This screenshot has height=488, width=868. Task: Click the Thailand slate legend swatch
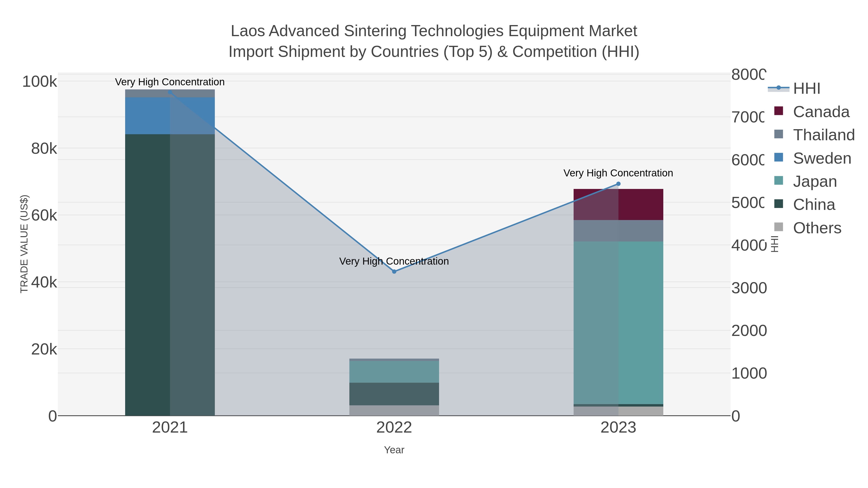coord(778,134)
